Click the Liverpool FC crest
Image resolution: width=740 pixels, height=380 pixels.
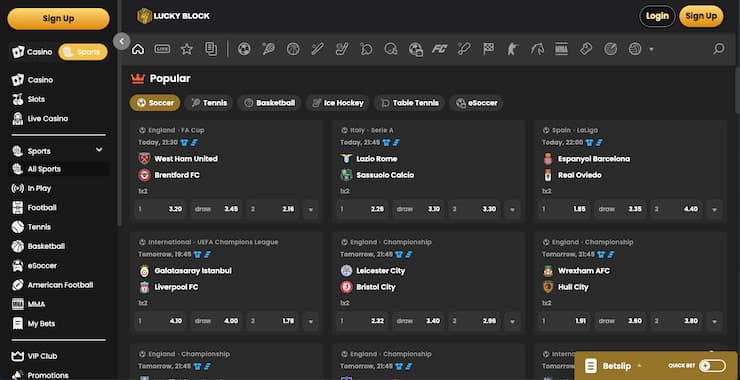[144, 287]
